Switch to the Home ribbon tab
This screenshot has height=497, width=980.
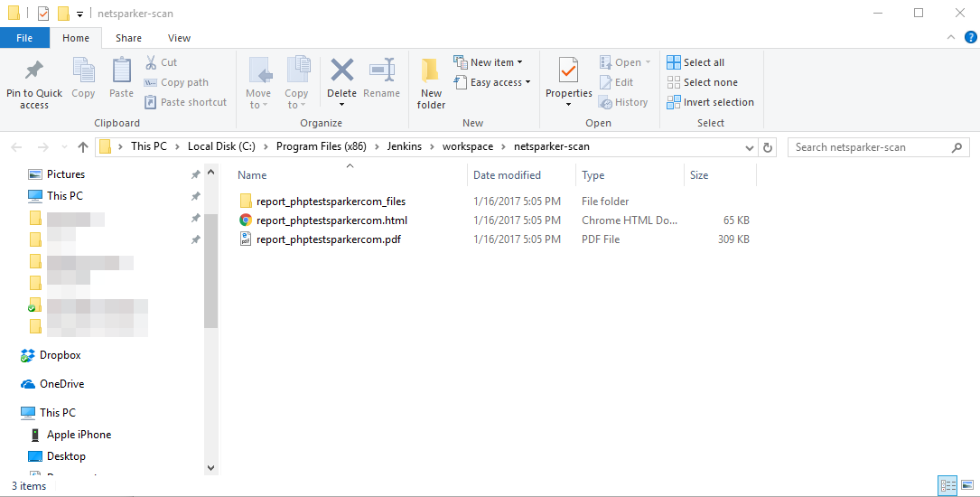[76, 38]
